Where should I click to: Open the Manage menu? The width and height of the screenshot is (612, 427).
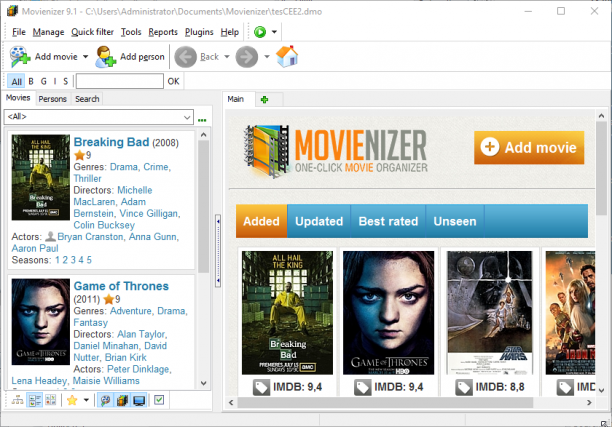tap(48, 32)
